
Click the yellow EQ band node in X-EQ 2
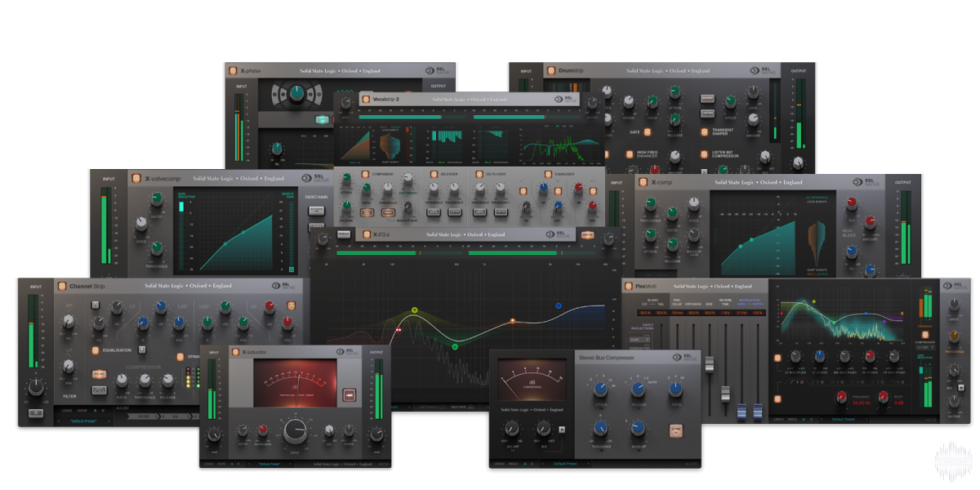415,310
